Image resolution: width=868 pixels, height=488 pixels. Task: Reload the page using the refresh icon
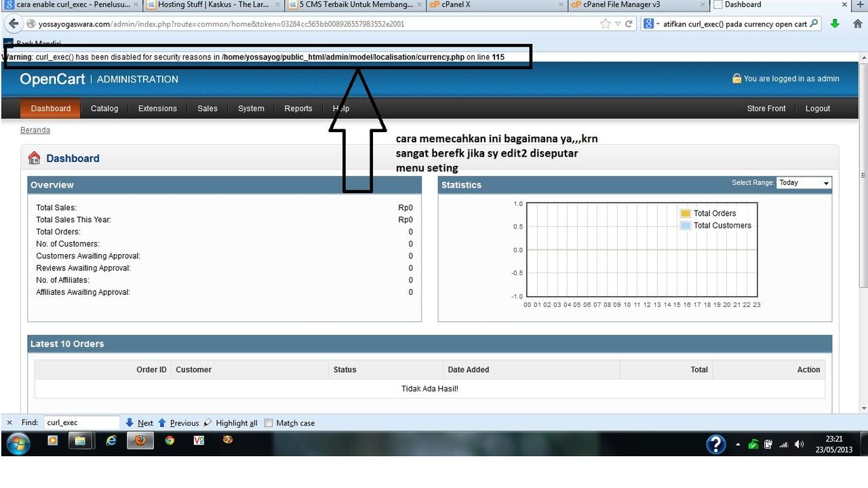click(x=629, y=24)
